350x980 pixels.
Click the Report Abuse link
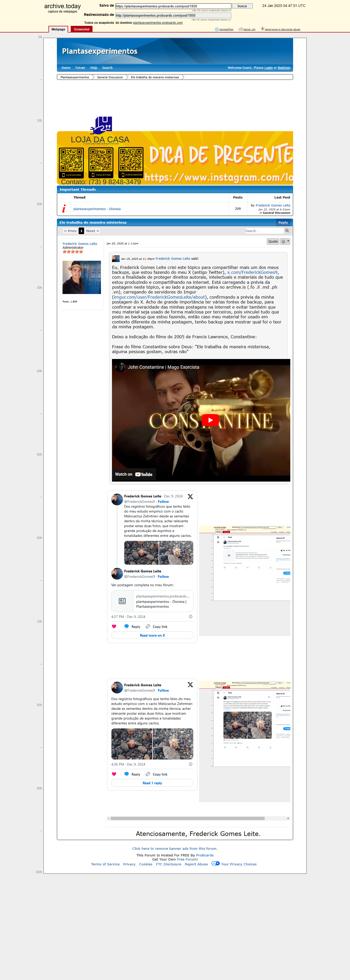coord(196,864)
